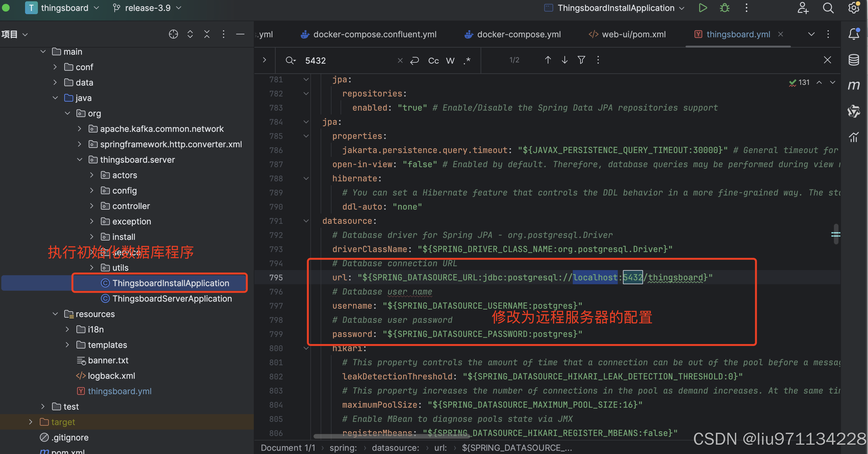This screenshot has height=454, width=868.
Task: Start debugging with the bug icon
Action: pos(724,8)
